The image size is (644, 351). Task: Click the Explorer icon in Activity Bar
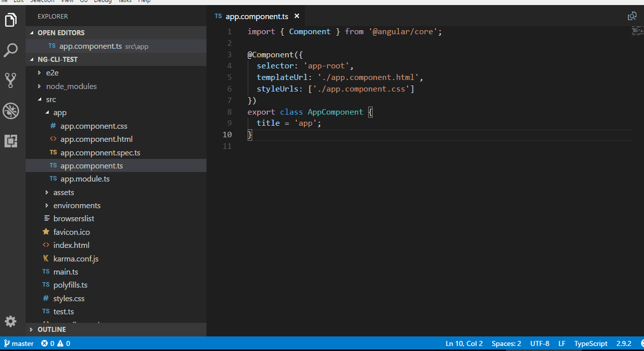[11, 20]
